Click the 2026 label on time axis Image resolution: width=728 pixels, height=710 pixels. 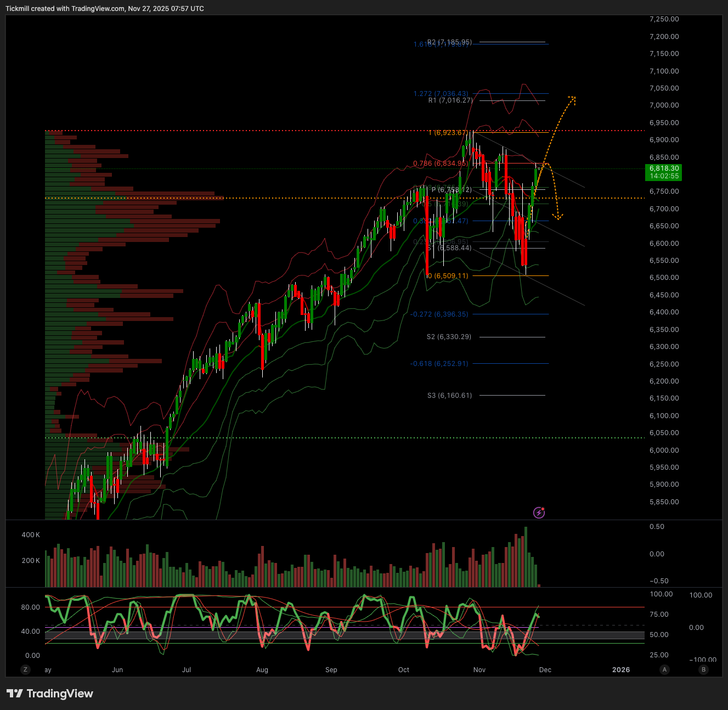click(620, 670)
